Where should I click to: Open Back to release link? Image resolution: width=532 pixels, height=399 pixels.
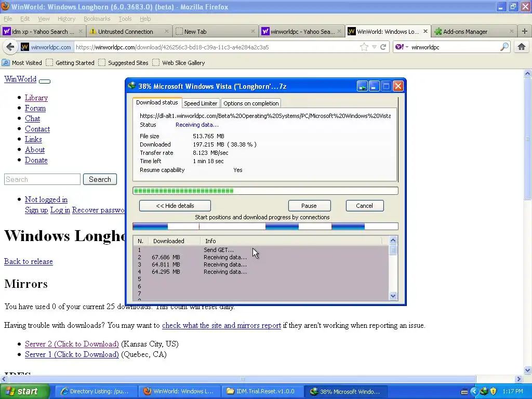(29, 262)
